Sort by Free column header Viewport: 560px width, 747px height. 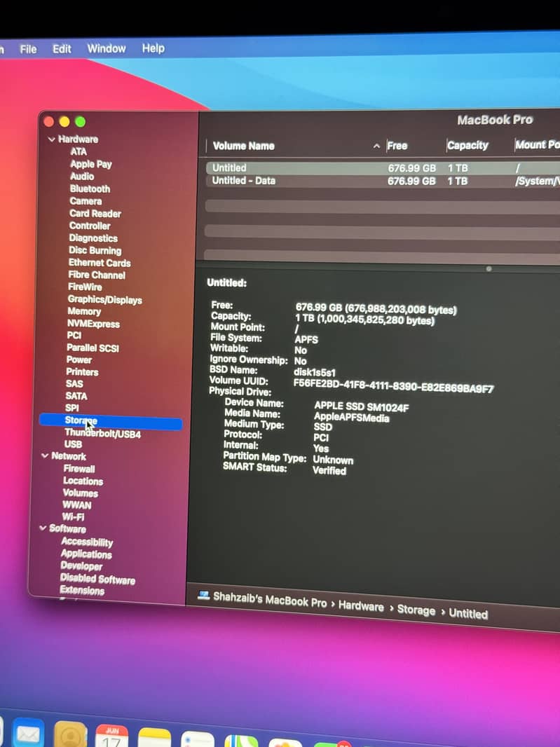click(x=397, y=146)
